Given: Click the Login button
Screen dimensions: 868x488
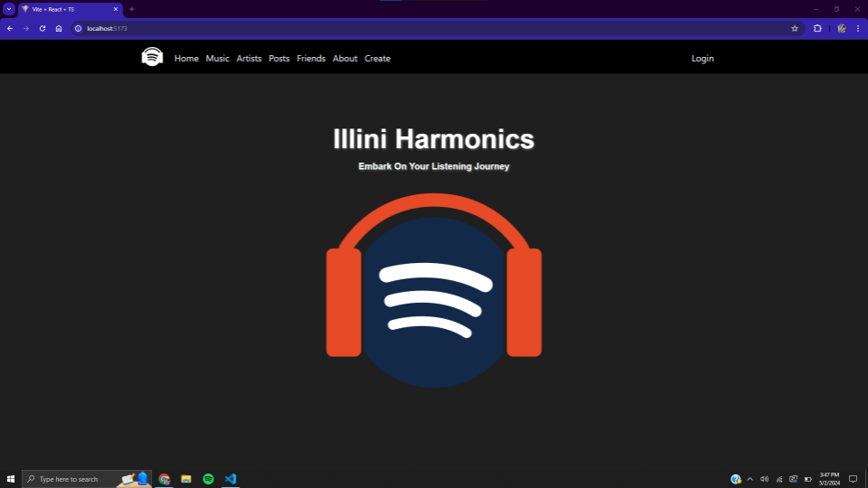Looking at the screenshot, I should tap(703, 59).
